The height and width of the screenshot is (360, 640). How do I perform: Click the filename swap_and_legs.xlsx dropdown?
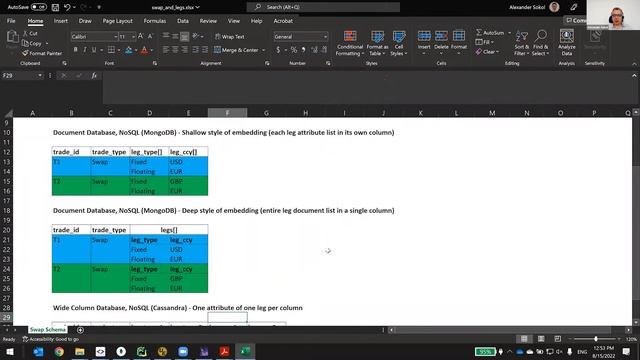point(176,7)
